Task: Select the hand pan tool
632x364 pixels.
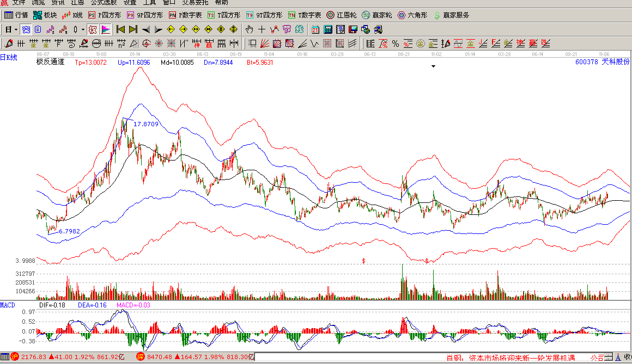Action: [250, 29]
